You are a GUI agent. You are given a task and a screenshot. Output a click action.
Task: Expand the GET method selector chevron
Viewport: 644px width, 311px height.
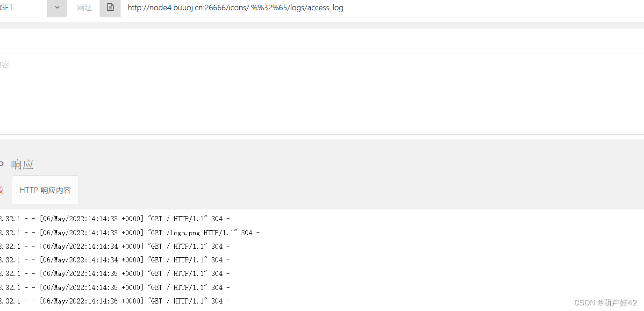click(57, 7)
